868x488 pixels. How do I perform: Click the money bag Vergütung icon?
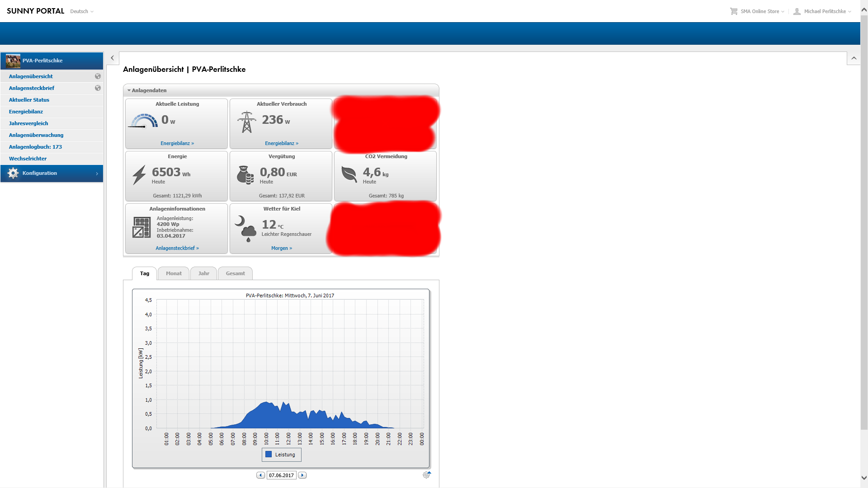click(245, 175)
